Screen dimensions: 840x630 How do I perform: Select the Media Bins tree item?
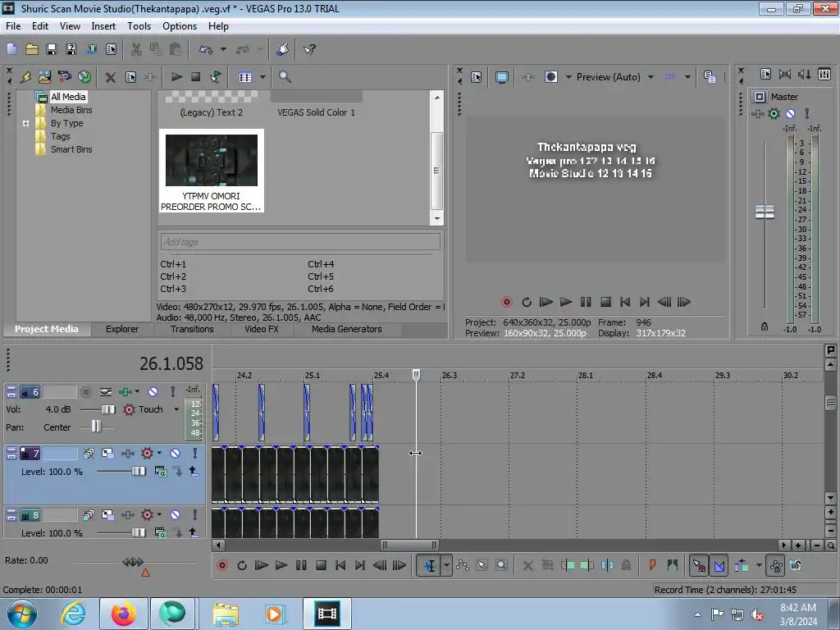point(71,111)
